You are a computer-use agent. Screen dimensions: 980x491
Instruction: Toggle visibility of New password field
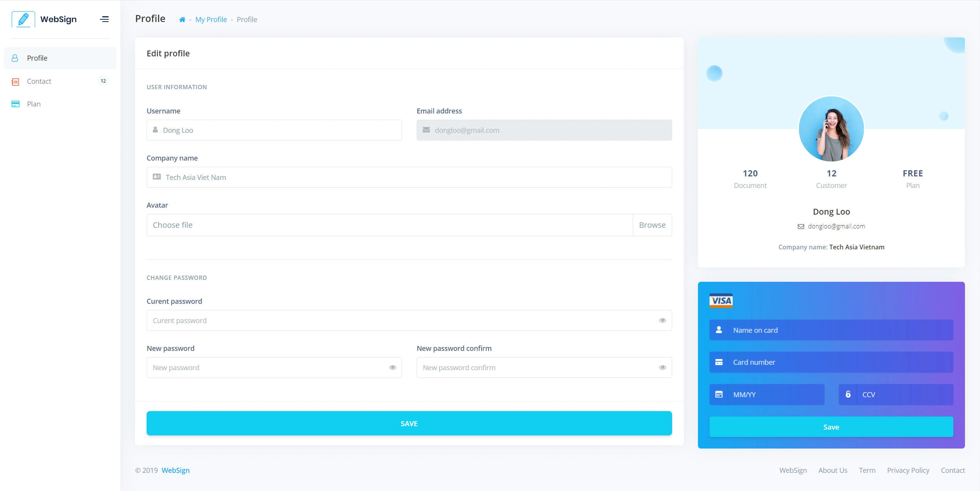tap(392, 367)
